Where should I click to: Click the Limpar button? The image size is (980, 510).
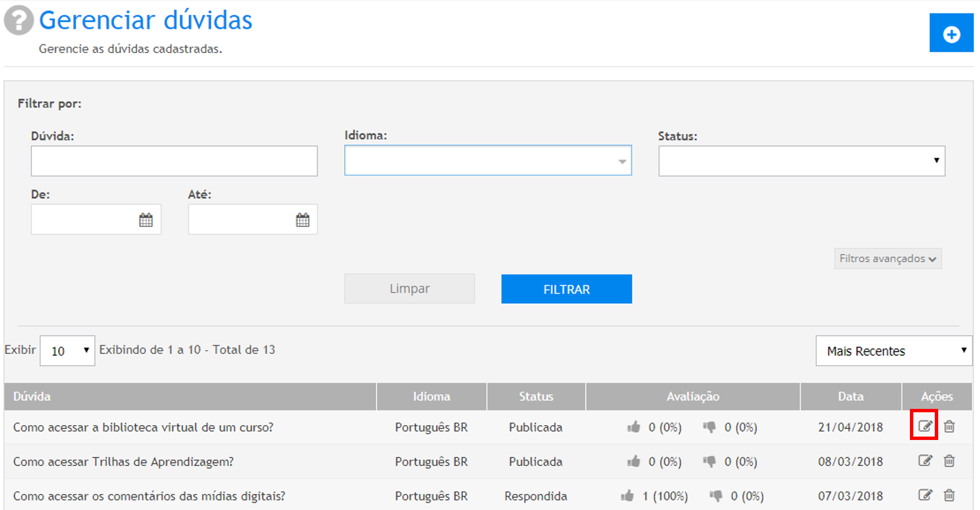[x=409, y=289]
